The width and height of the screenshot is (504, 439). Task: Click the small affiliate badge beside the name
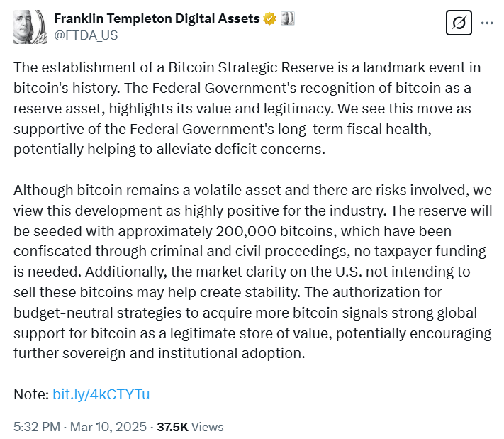click(x=287, y=18)
